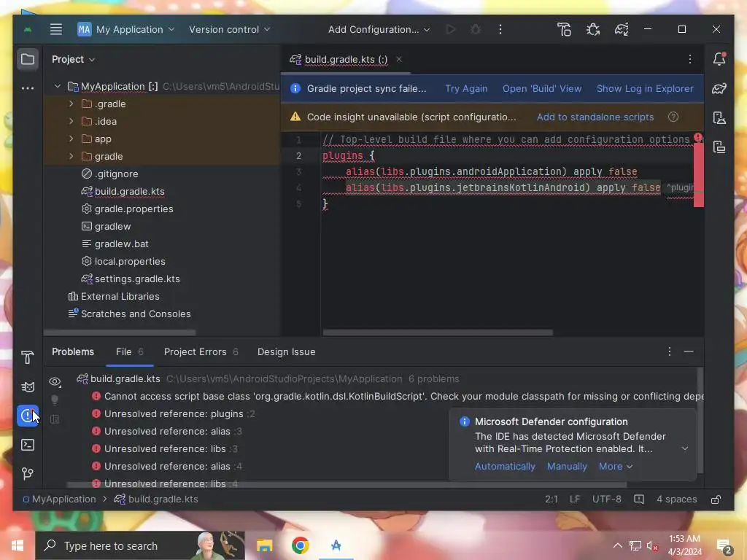
Task: Open the My Application project dropdown
Action: 126,29
